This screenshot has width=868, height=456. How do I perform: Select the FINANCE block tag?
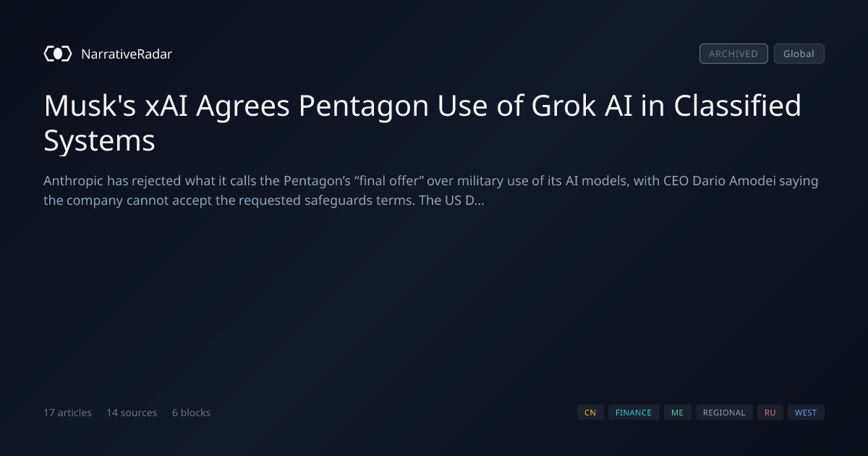tap(634, 413)
